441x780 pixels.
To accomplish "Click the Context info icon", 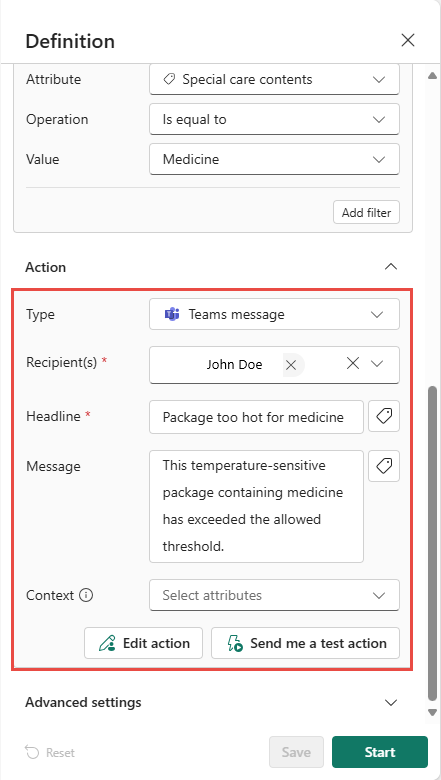I will tap(86, 595).
